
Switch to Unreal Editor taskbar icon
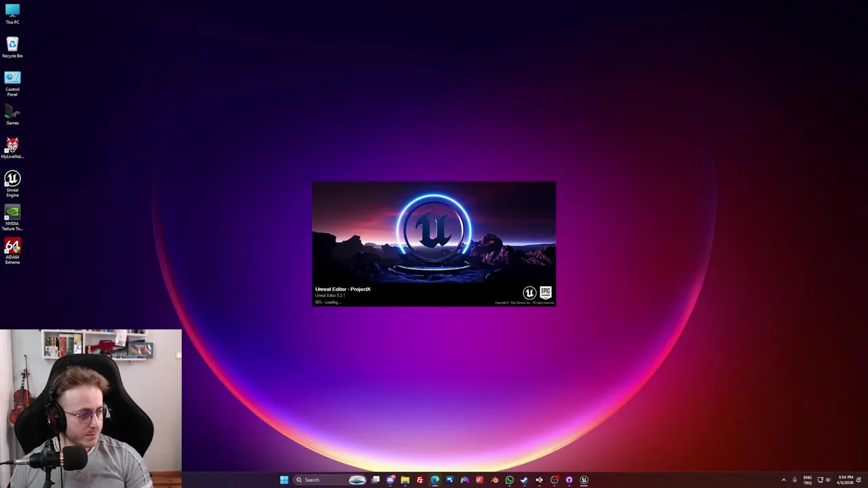tap(584, 480)
